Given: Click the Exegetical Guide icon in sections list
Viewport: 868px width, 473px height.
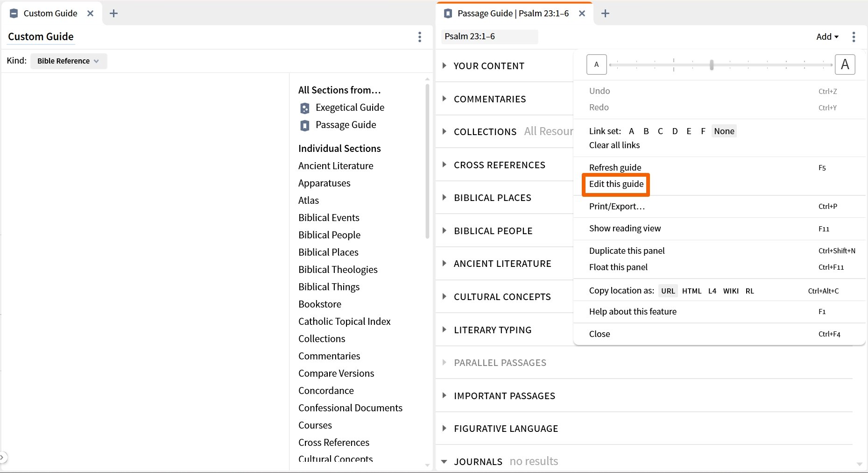Looking at the screenshot, I should [305, 107].
